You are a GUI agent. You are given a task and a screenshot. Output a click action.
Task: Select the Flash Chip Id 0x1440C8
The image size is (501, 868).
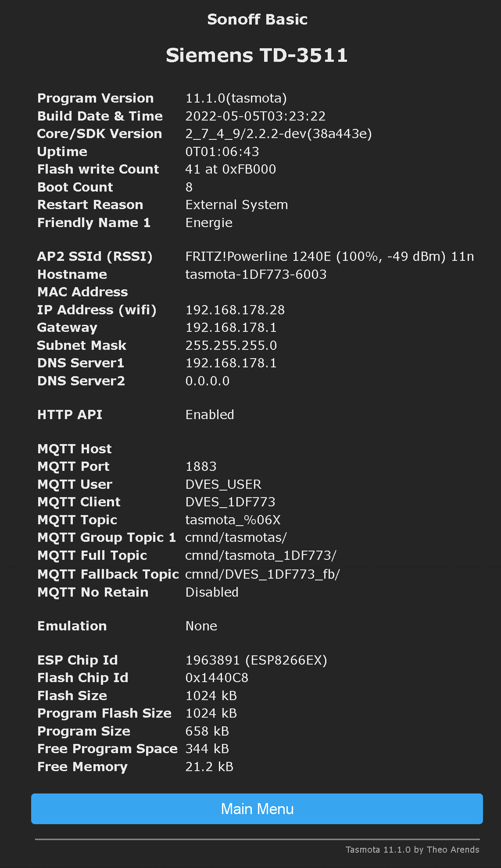click(217, 678)
